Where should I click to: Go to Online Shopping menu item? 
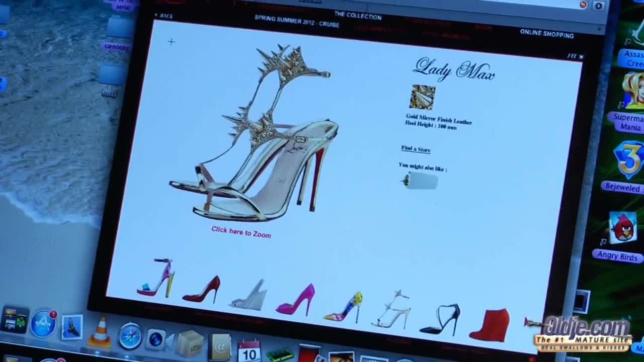[546, 33]
